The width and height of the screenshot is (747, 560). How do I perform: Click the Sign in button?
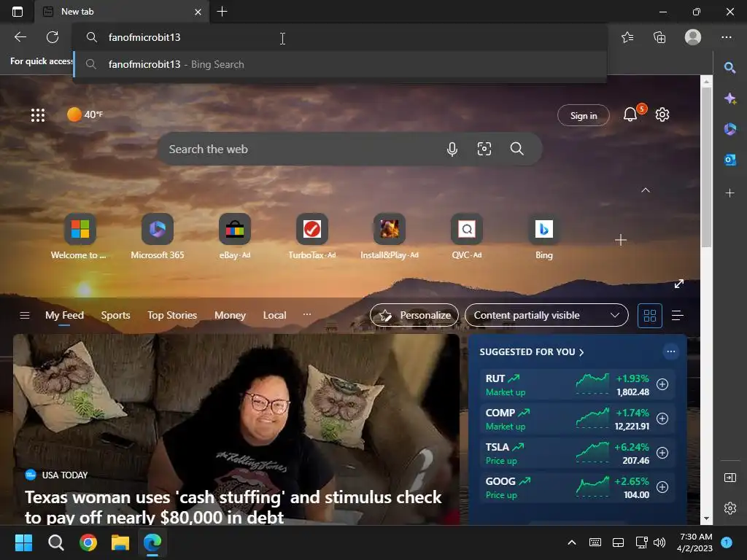coord(583,116)
